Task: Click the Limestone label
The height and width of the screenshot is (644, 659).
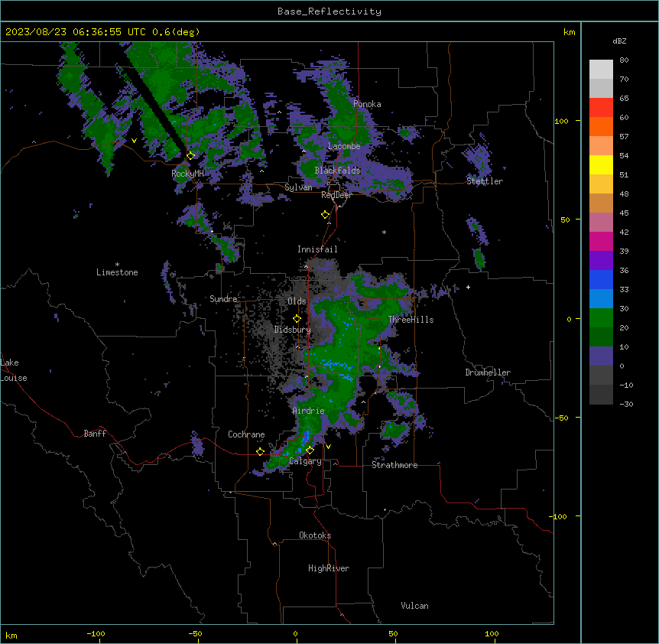Action: pyautogui.click(x=117, y=272)
